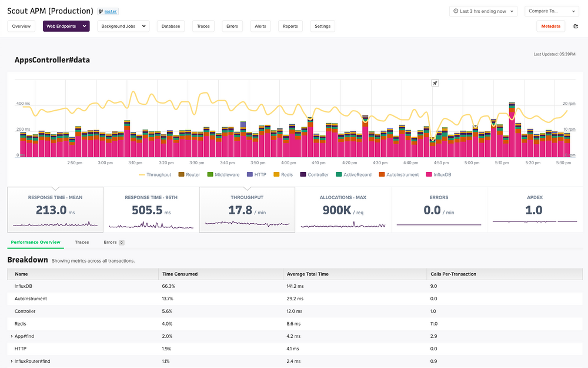Toggle InfluxDB series in chart legend

439,175
